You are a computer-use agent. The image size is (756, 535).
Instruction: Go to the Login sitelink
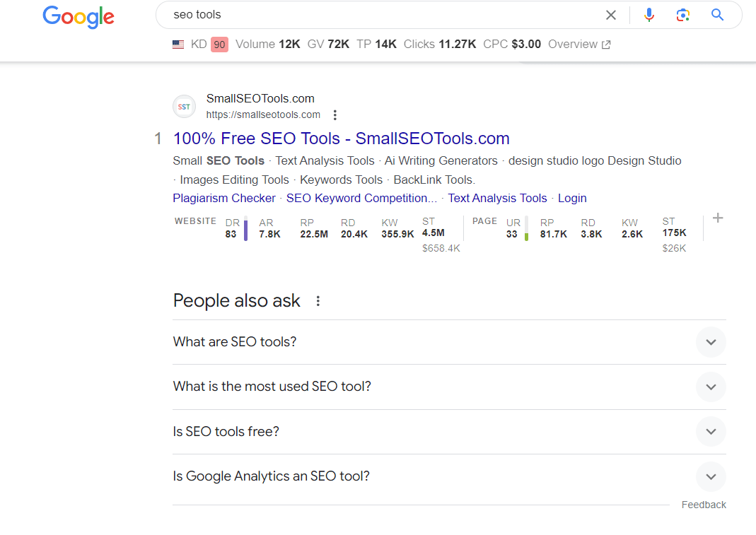(572, 198)
